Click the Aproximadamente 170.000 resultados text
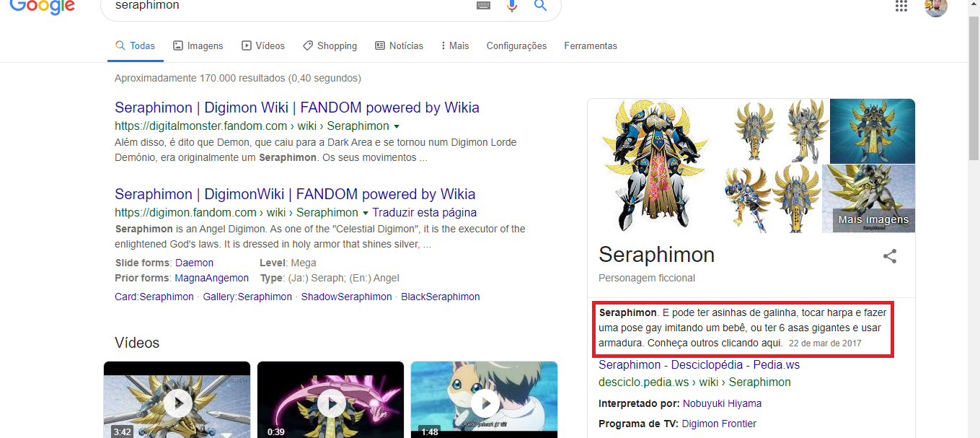This screenshot has width=980, height=438. tap(238, 78)
